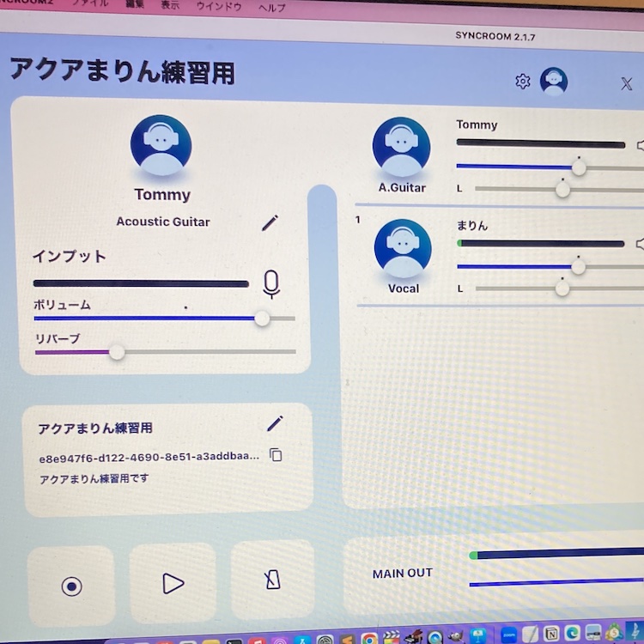The height and width of the screenshot is (644, 644).
Task: Click the play button
Action: pos(173,583)
